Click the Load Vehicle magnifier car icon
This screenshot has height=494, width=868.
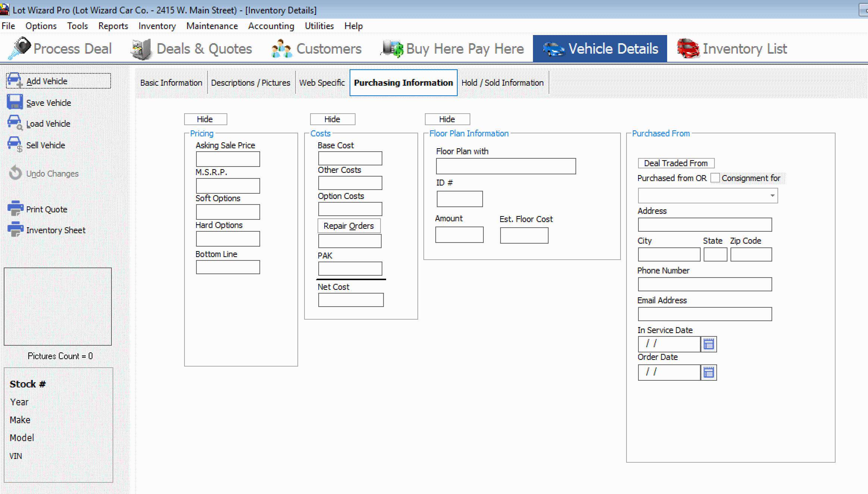tap(15, 123)
